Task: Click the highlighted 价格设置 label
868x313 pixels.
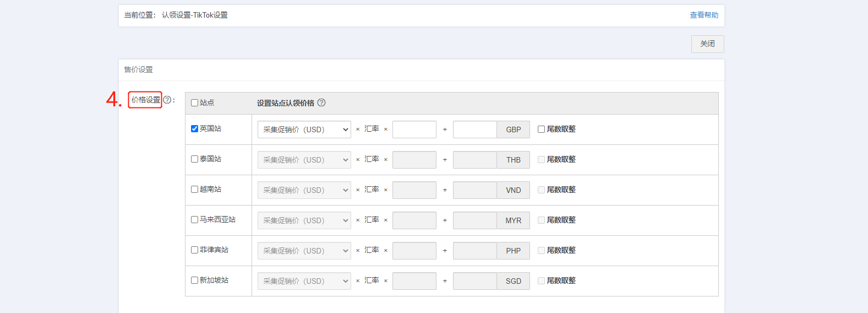Action: (146, 100)
